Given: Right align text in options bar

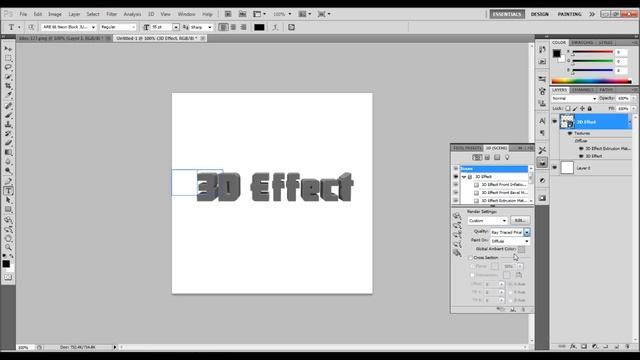Looking at the screenshot, I should [x=243, y=27].
